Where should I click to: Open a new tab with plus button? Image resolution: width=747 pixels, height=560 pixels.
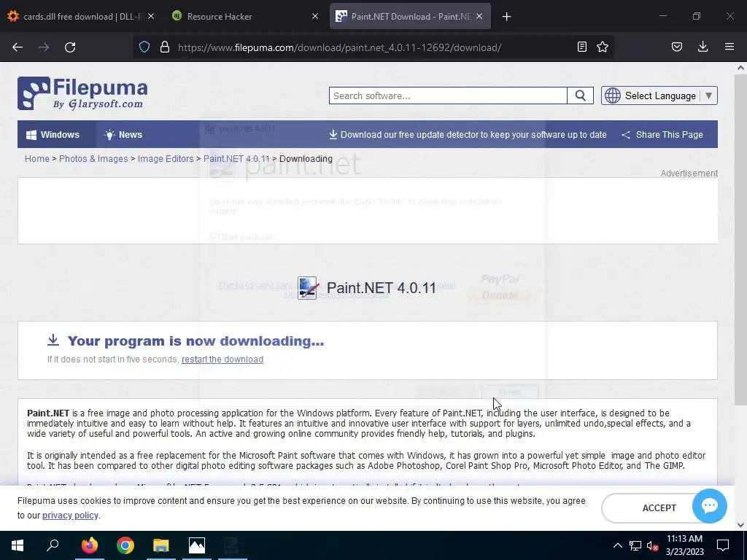[x=506, y=17]
